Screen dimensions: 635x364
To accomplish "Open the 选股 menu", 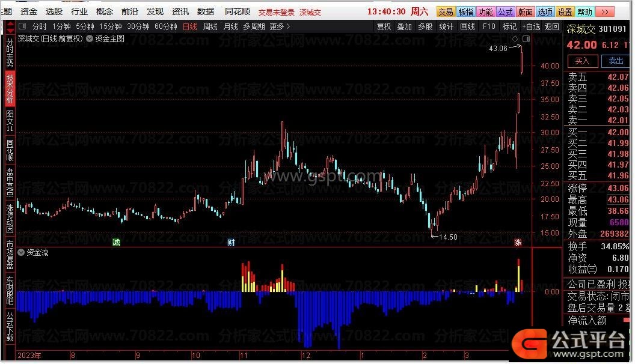I will 54,11.
